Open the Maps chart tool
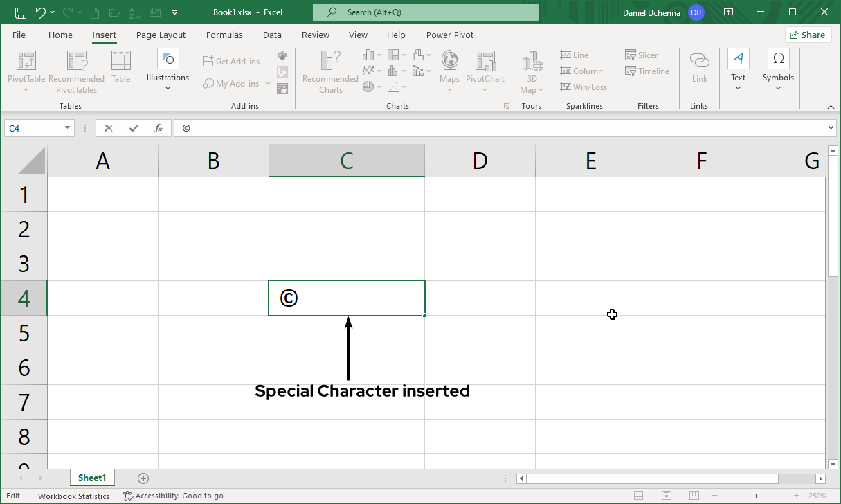The width and height of the screenshot is (841, 504). coord(449,69)
